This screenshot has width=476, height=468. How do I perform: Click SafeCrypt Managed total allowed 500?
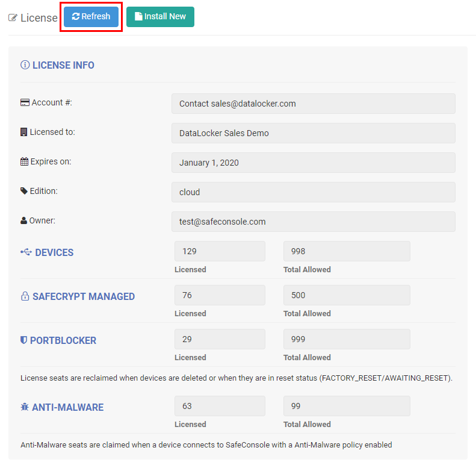coord(347,295)
